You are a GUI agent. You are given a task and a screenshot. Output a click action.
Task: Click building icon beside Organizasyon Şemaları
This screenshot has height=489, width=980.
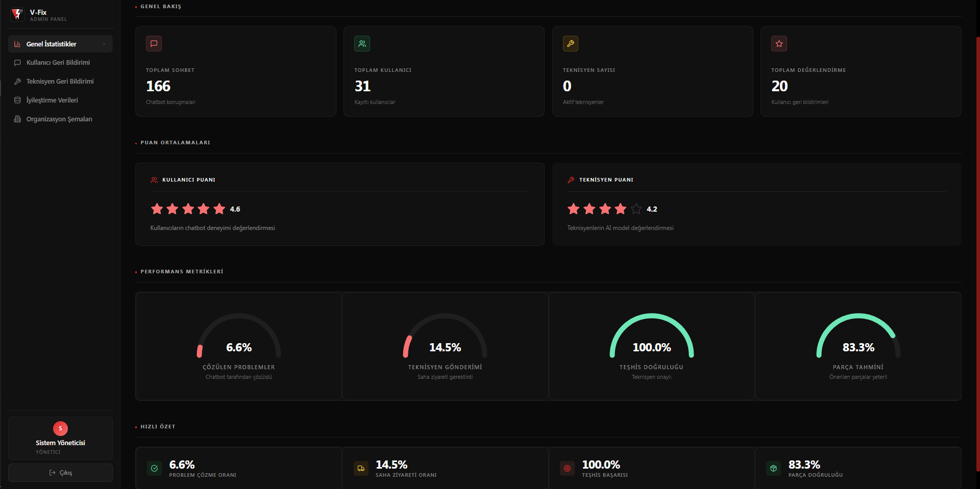click(x=17, y=119)
